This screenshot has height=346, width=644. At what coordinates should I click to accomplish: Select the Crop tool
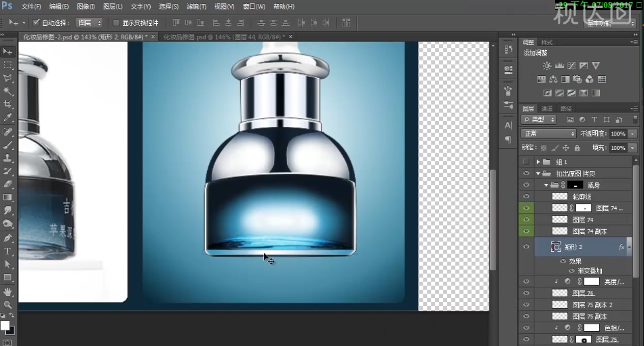point(7,104)
